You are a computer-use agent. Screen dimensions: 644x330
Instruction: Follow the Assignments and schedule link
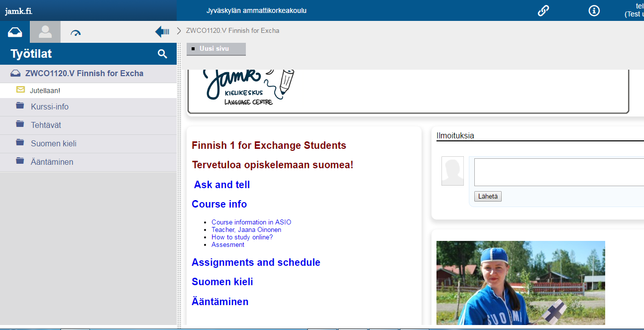256,262
